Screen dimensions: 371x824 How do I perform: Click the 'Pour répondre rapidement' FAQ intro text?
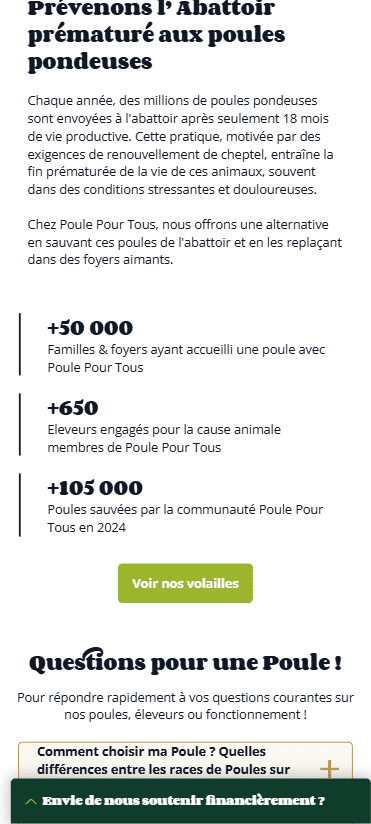point(186,706)
